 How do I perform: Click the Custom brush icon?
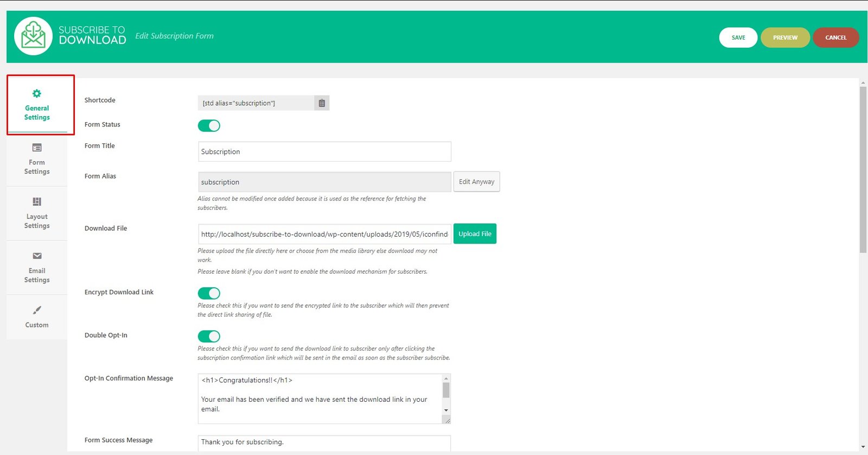pos(37,310)
